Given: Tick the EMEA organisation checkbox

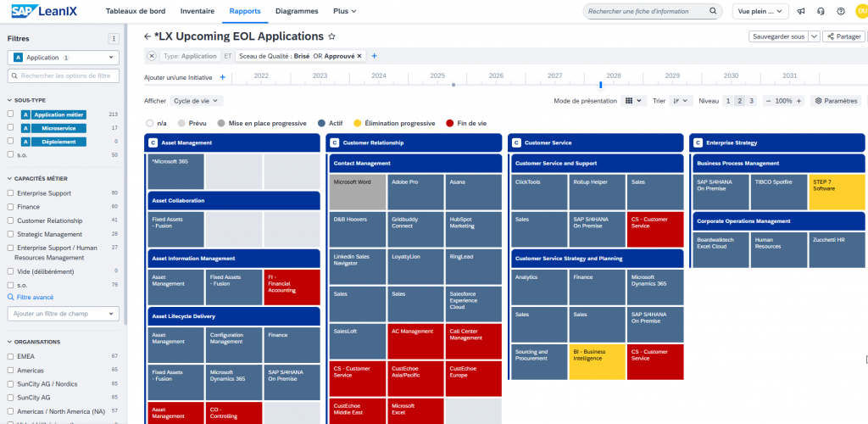Looking at the screenshot, I should (10, 356).
